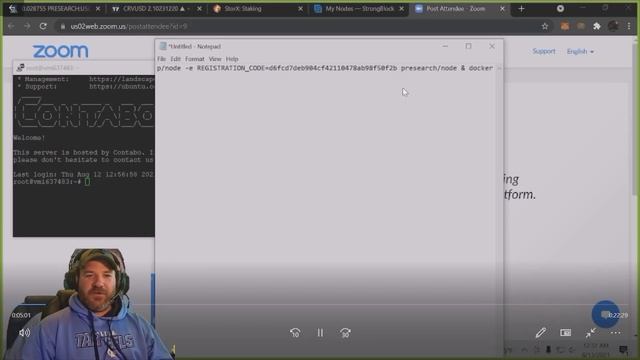The width and height of the screenshot is (640, 360).
Task: Mute the video with the speaker icon
Action: click(24, 333)
